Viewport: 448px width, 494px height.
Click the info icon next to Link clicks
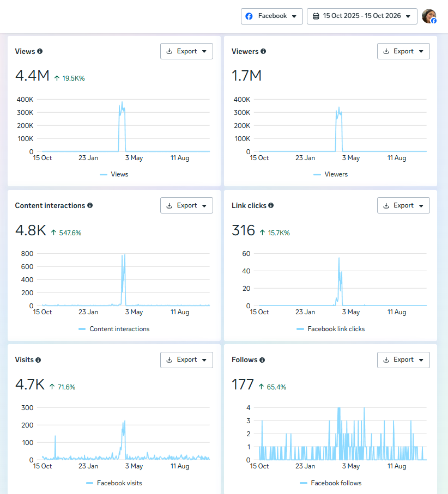point(271,205)
